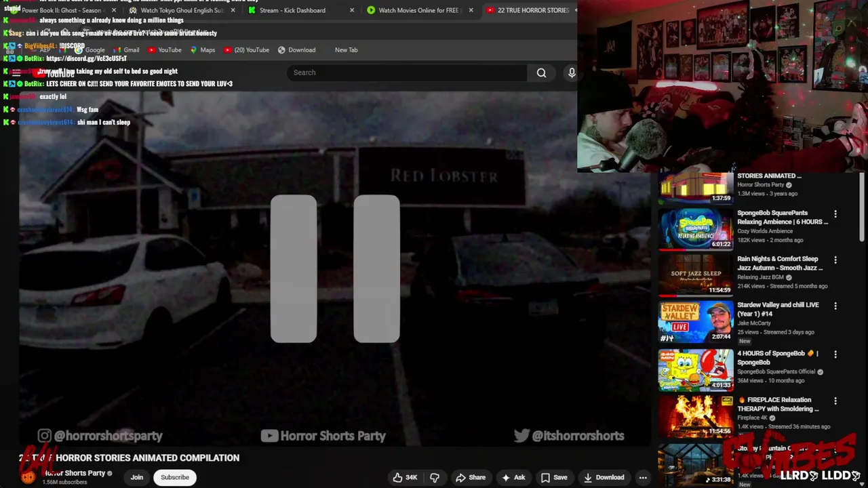Click 4 HOURS of SpongeBob title
Image resolution: width=868 pixels, height=488 pixels.
click(x=778, y=358)
